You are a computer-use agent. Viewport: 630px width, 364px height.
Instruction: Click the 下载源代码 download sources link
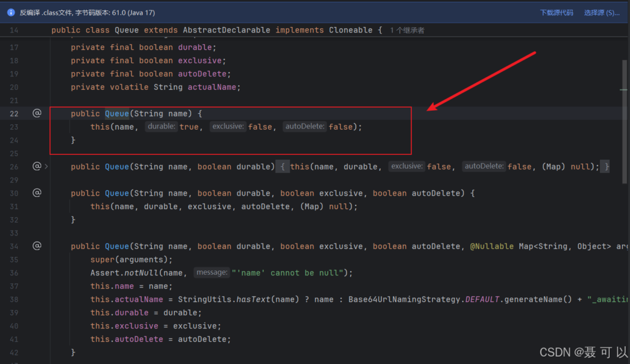(556, 12)
